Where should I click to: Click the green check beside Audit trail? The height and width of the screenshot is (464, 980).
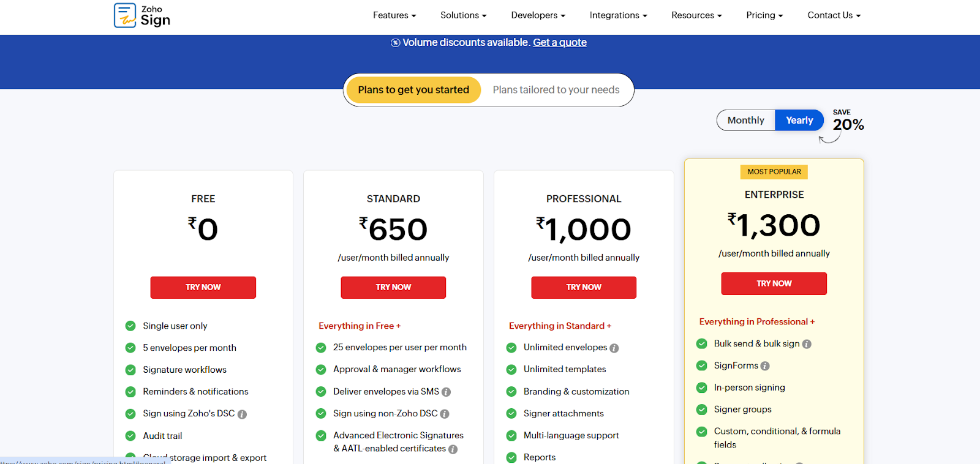[130, 436]
